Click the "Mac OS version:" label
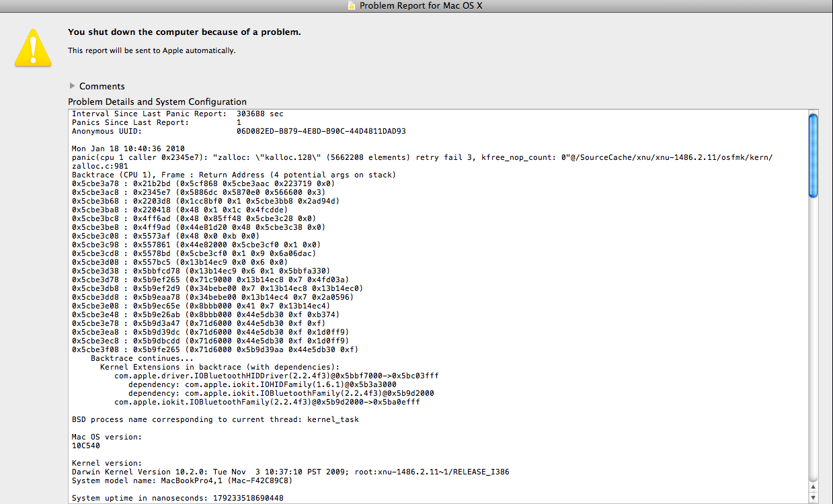 [x=107, y=437]
